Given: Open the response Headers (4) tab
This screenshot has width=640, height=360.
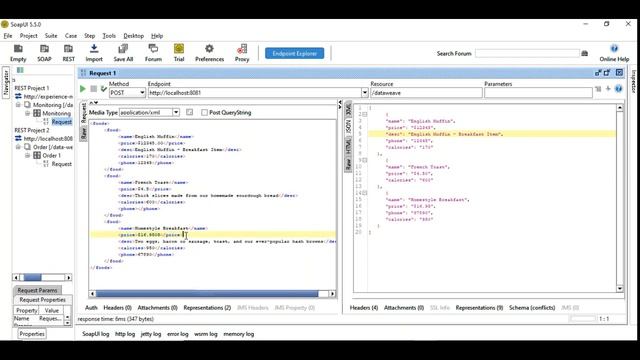Looking at the screenshot, I should pyautogui.click(x=364, y=308).
